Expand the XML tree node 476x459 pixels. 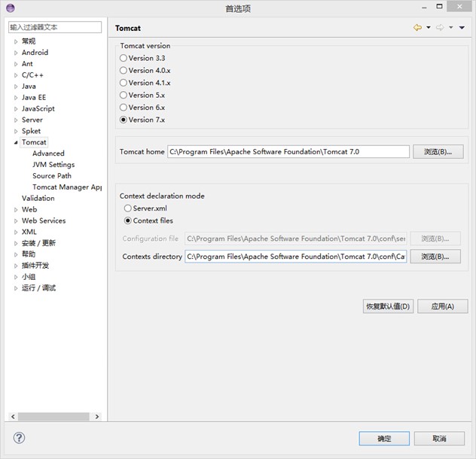[x=16, y=233]
